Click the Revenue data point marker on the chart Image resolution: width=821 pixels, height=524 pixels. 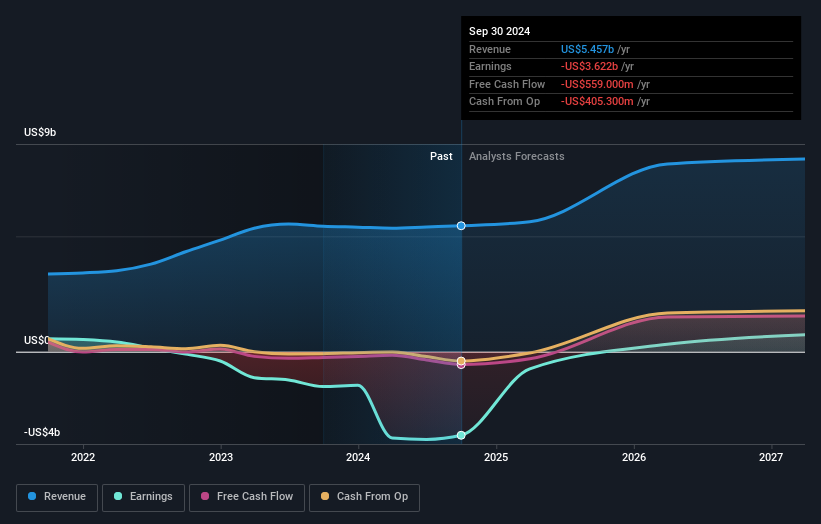[461, 226]
